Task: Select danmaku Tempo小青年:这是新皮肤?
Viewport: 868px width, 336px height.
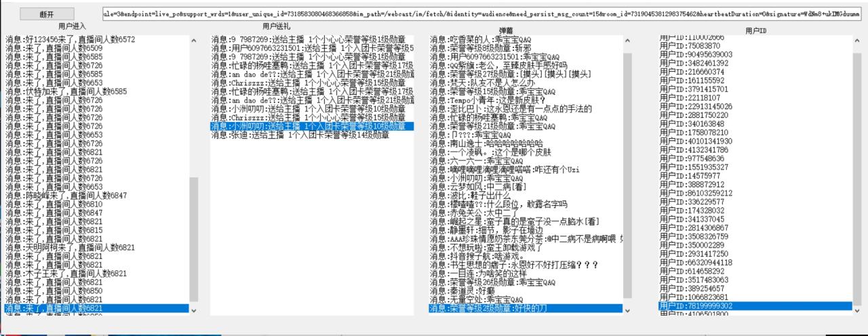Action: (526, 100)
